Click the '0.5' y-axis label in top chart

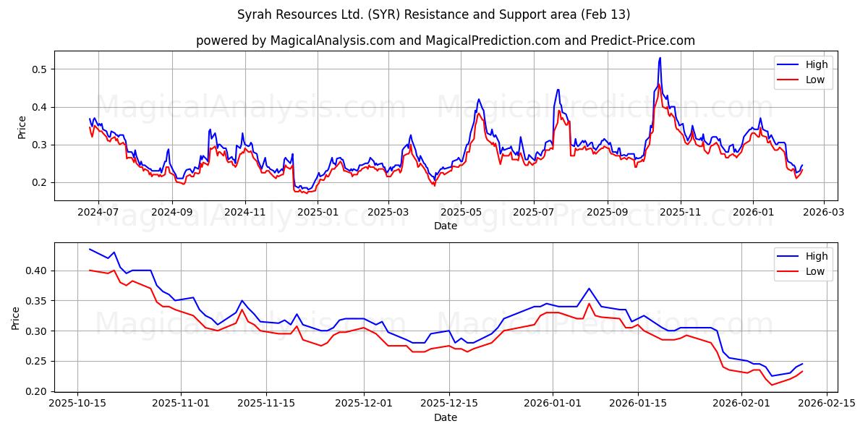coord(41,69)
